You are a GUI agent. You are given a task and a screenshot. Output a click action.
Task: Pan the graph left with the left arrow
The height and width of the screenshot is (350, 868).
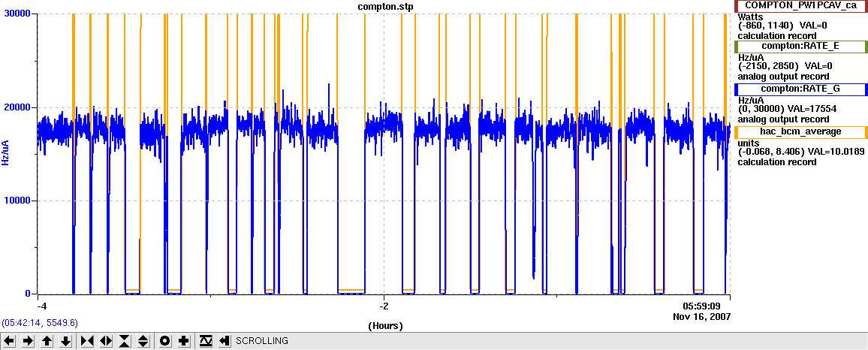coord(10,340)
